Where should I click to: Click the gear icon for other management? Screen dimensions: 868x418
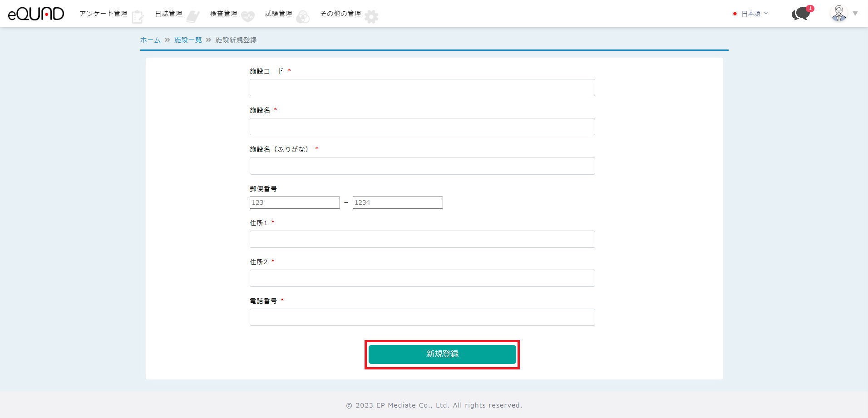[371, 17]
